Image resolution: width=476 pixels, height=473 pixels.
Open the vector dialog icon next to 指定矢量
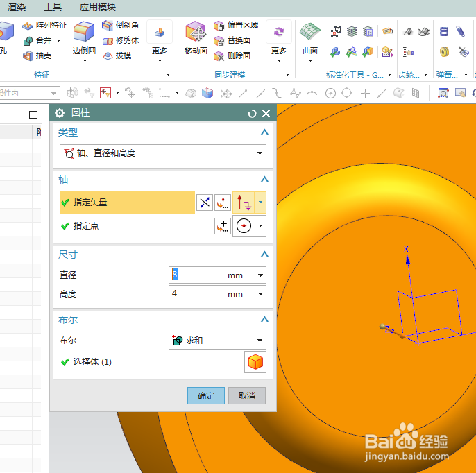(223, 203)
